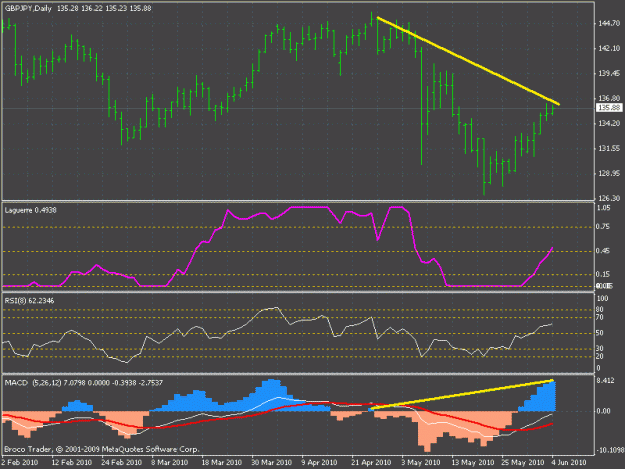Select the 0.15 Laguerre level label
Screen dimensions: 625x469
point(603,274)
